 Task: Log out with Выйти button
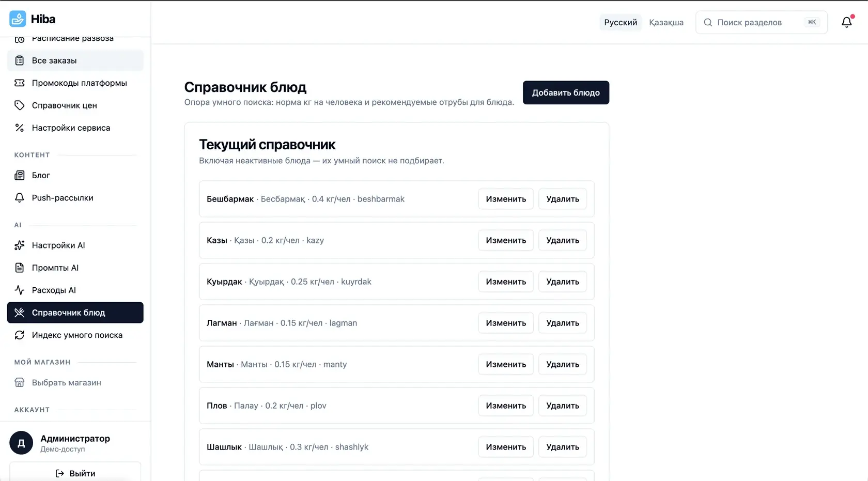click(x=75, y=473)
